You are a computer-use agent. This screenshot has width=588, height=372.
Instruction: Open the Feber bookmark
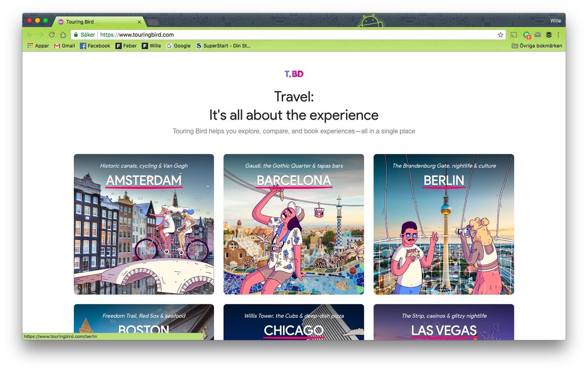click(126, 46)
